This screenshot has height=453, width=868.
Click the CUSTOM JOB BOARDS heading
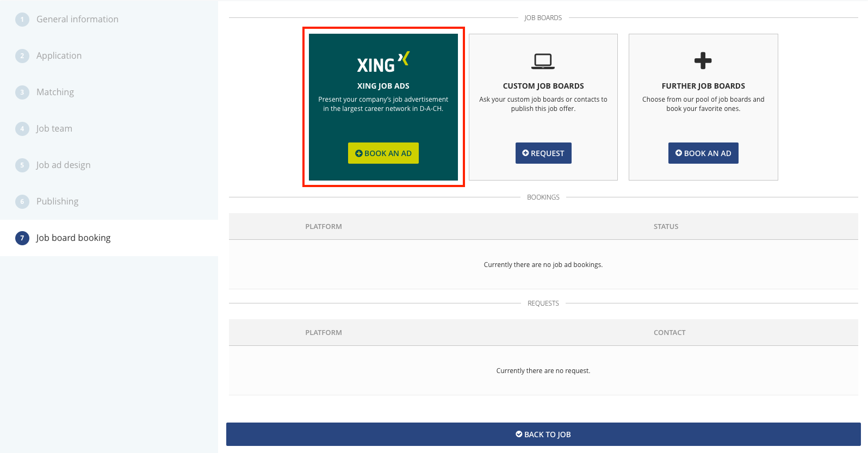pos(543,86)
